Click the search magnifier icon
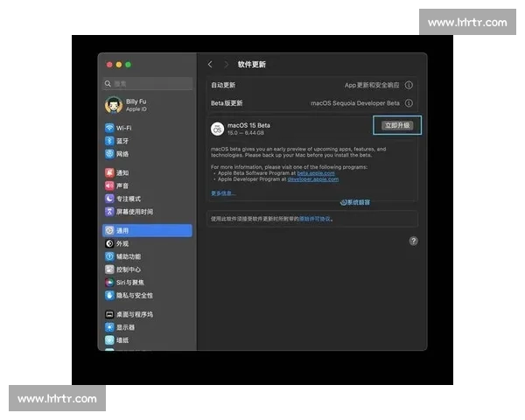Screen dimensions: 525x420 [x=108, y=84]
